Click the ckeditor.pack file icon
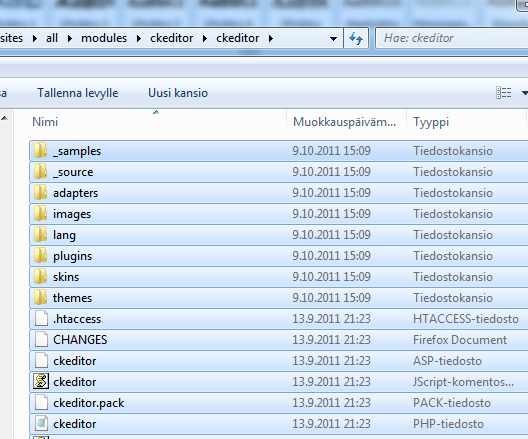The height and width of the screenshot is (439, 528). 41,403
